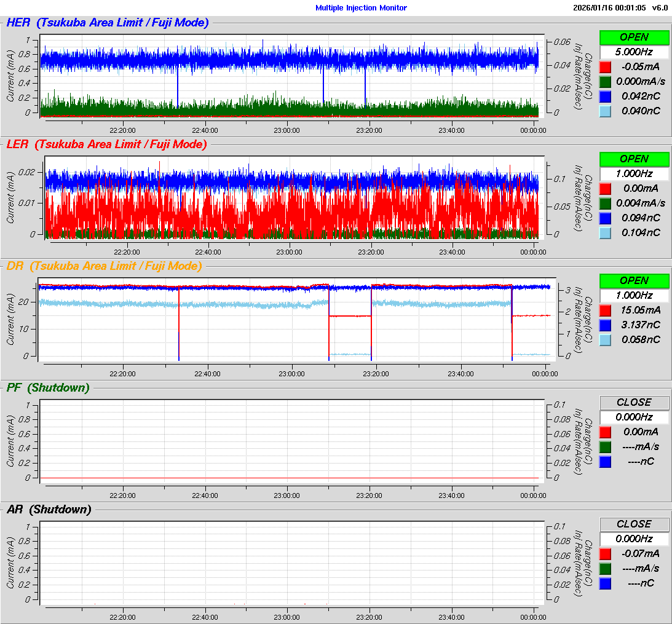Click HER green swatch beside 0.000mA/s

point(605,82)
